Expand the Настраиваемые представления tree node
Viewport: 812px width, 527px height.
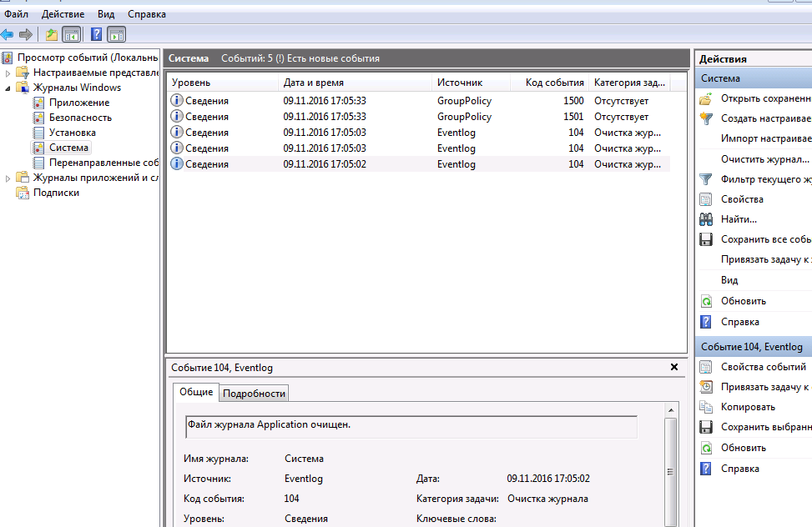[8, 73]
